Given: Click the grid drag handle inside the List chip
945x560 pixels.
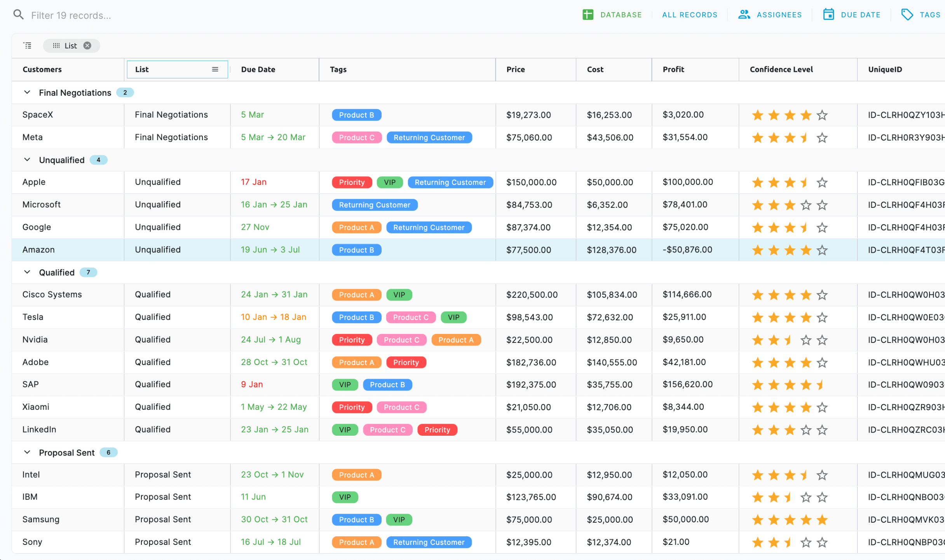Looking at the screenshot, I should (56, 45).
